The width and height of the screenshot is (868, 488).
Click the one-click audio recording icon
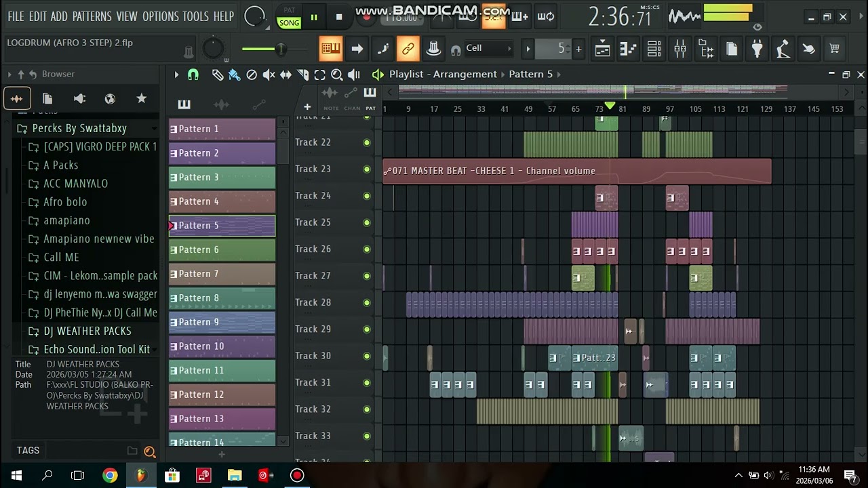(809, 49)
